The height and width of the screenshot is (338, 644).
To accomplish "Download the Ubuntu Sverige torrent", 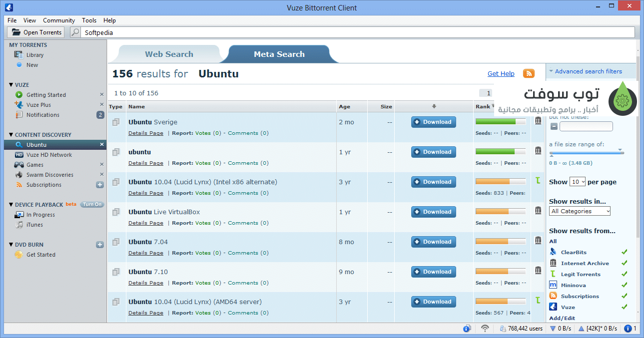I will pos(434,122).
